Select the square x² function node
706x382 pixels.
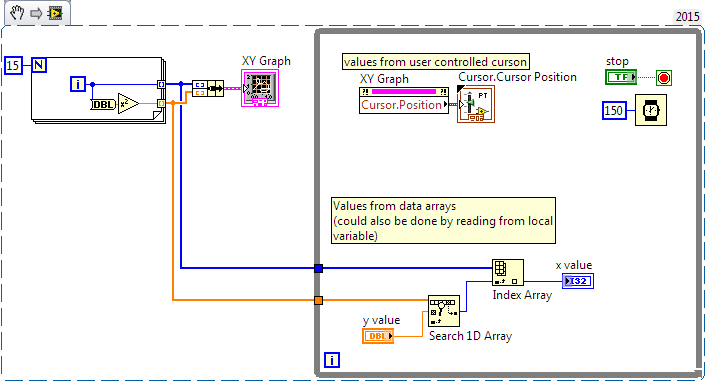(x=128, y=104)
